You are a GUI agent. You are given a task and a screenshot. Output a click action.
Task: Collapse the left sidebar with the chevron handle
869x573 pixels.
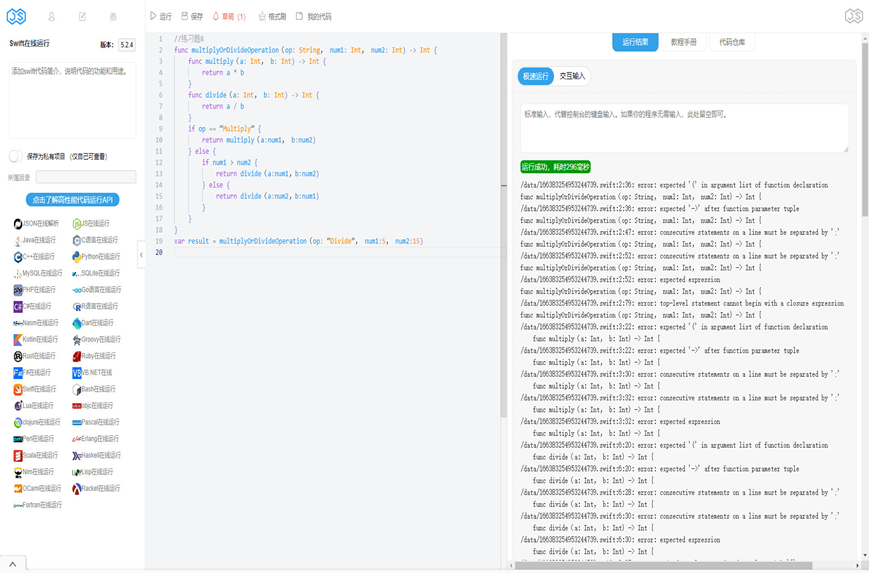point(141,255)
